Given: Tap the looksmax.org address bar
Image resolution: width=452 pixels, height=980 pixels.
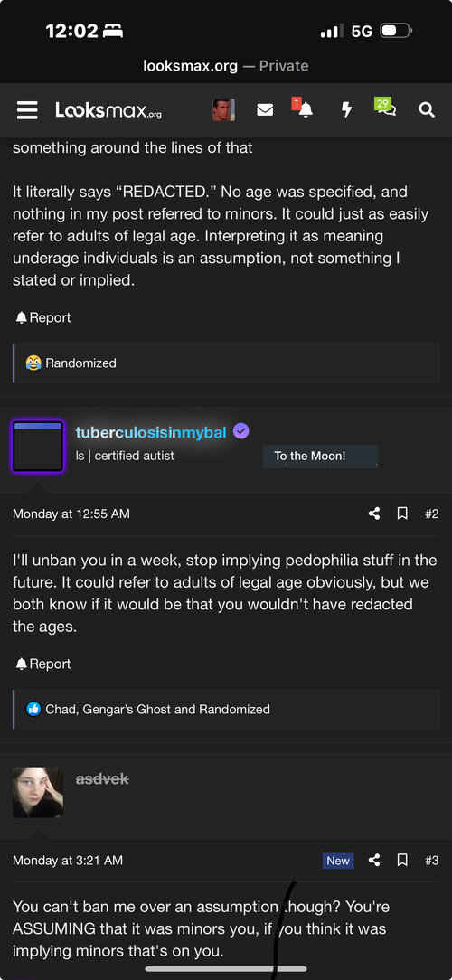Looking at the screenshot, I should (226, 66).
